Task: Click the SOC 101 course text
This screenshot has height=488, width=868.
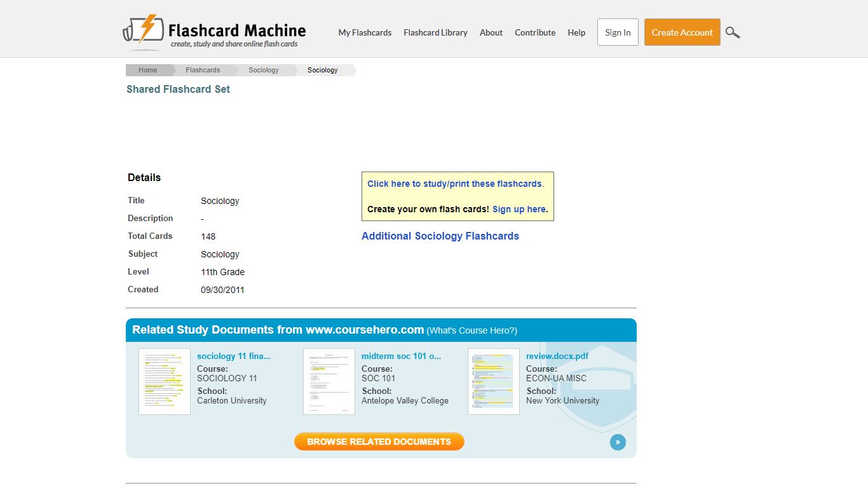Action: pos(379,378)
